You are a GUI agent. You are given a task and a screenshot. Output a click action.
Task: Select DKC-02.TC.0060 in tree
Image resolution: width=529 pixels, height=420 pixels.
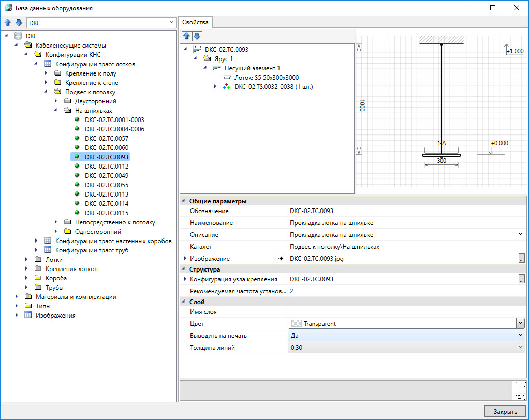(x=107, y=147)
